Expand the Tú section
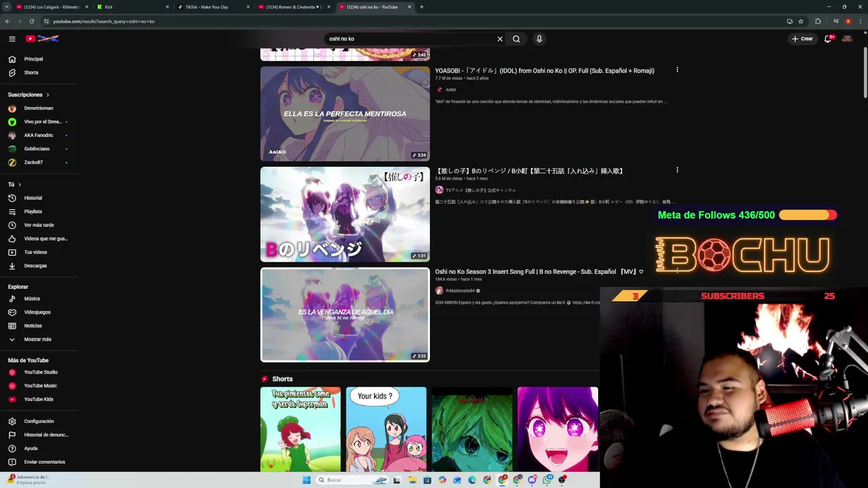 tap(14, 184)
